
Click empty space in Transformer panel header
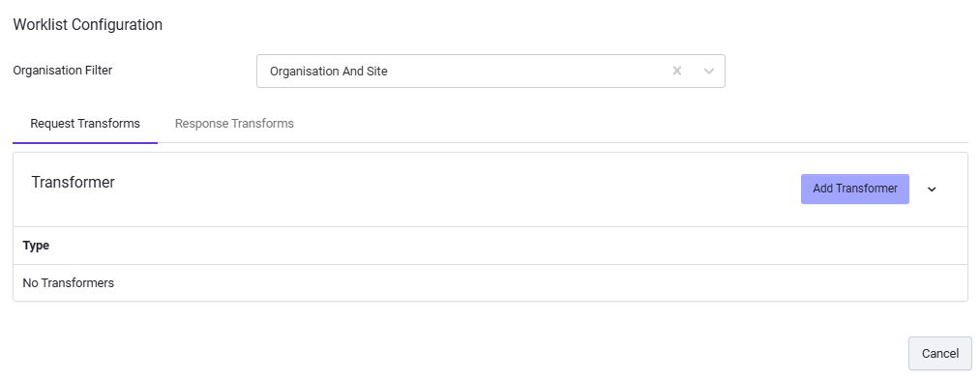tap(457, 189)
